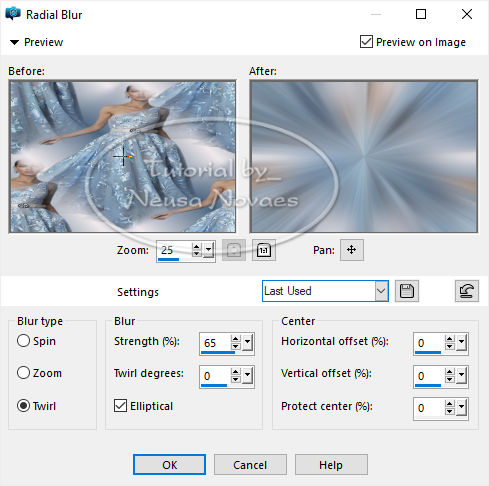Click the Cancel button
This screenshot has width=489, height=486.
(x=250, y=465)
